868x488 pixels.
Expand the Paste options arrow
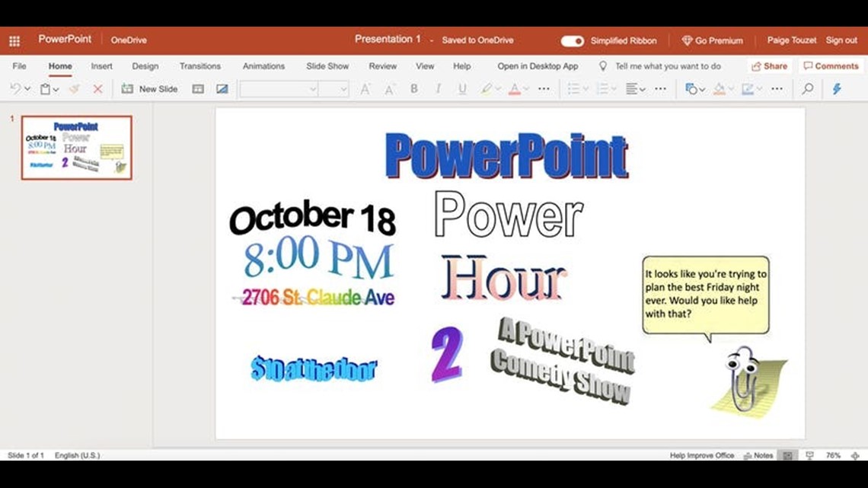pyautogui.click(x=56, y=89)
